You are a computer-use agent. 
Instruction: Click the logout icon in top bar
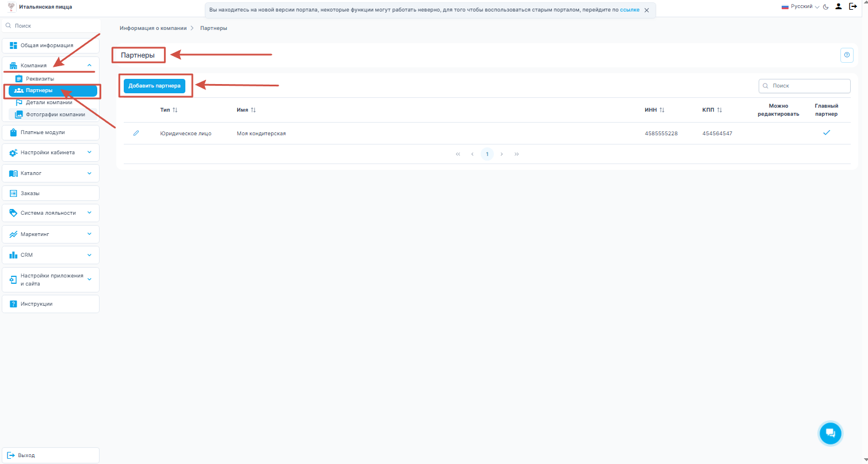pyautogui.click(x=853, y=6)
